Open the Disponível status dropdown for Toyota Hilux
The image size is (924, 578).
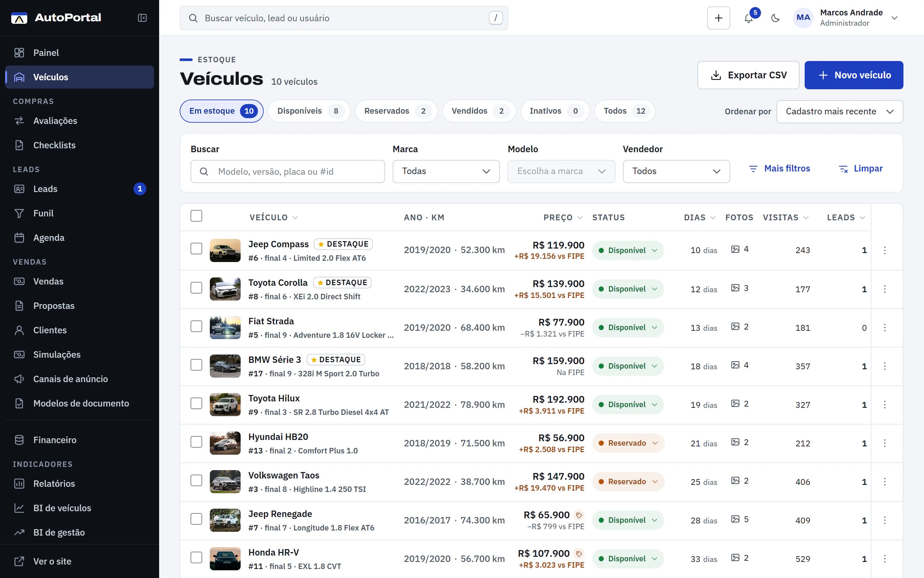click(x=628, y=405)
